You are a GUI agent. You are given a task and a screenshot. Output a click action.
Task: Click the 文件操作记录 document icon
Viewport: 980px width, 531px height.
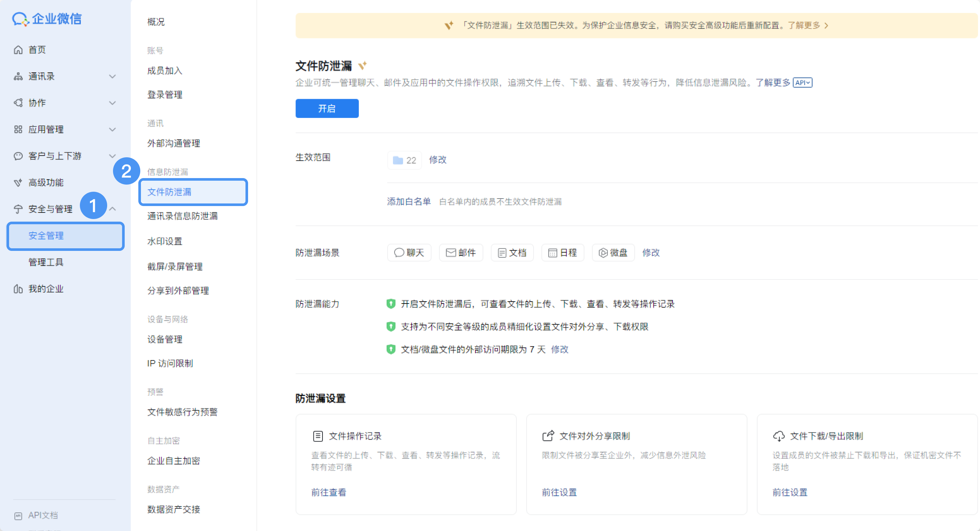[x=318, y=436]
